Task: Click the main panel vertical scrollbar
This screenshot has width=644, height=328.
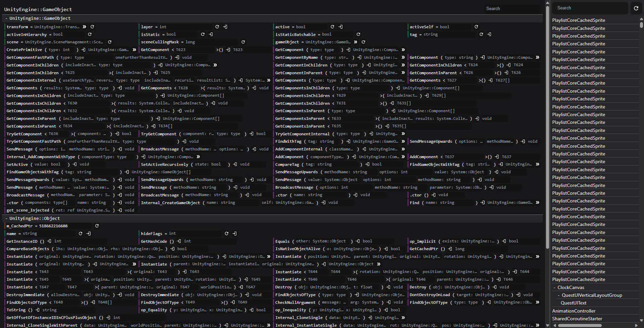Action: pos(547,128)
